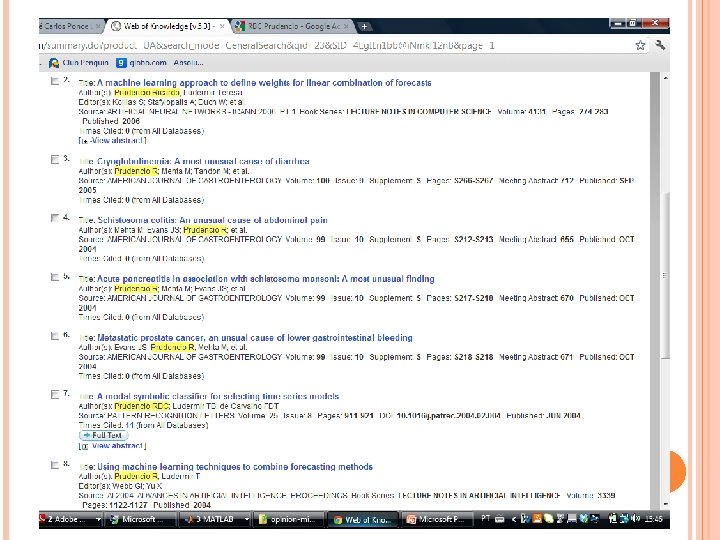Screen dimensions: 720x540
Task: Open Adobe taskbar group
Action: (x=67, y=519)
